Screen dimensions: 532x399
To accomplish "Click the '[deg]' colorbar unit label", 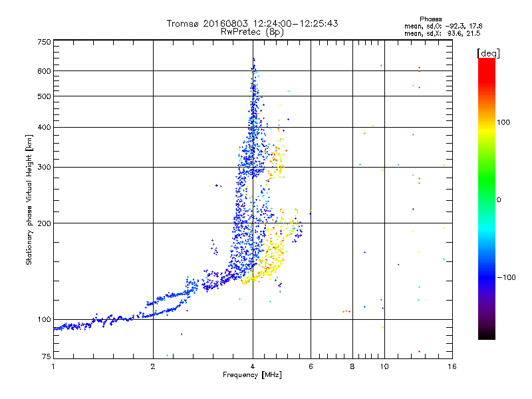I will 488,53.
